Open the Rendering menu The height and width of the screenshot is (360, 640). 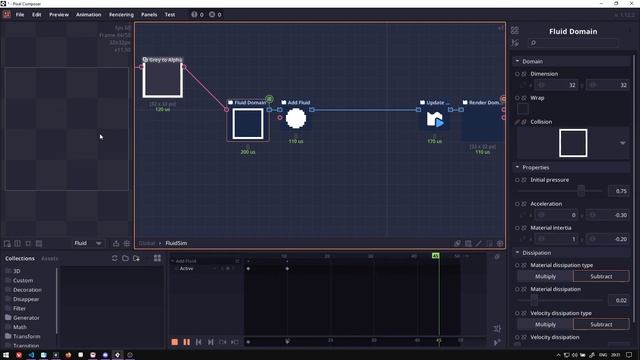pos(121,15)
